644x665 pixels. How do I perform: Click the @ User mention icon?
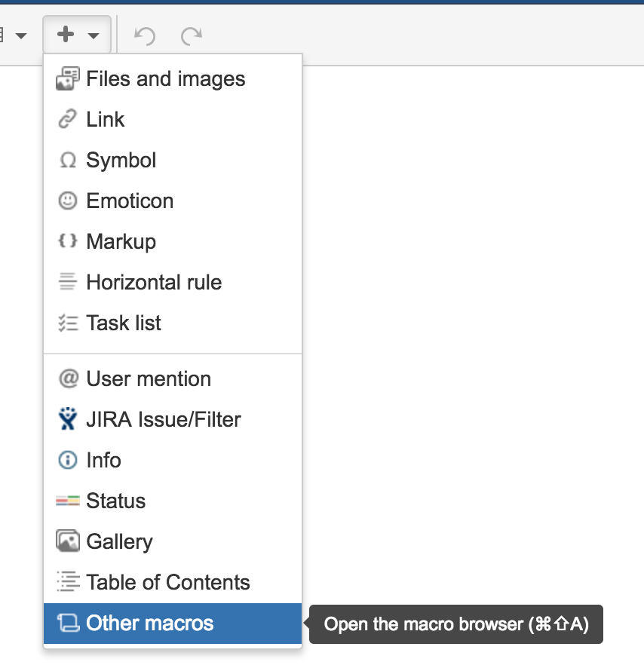[69, 378]
